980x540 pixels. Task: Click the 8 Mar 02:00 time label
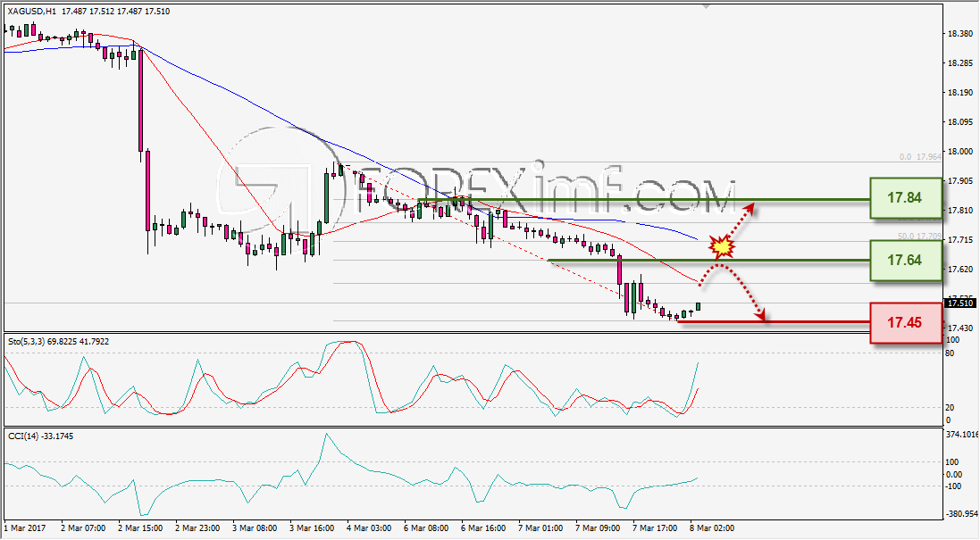point(712,528)
